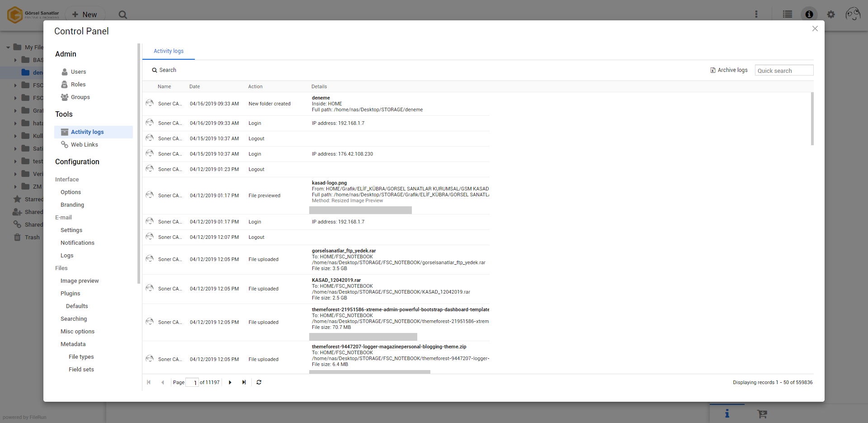Select the Activity logs tab
Screen dimensions: 868x423
click(169, 51)
